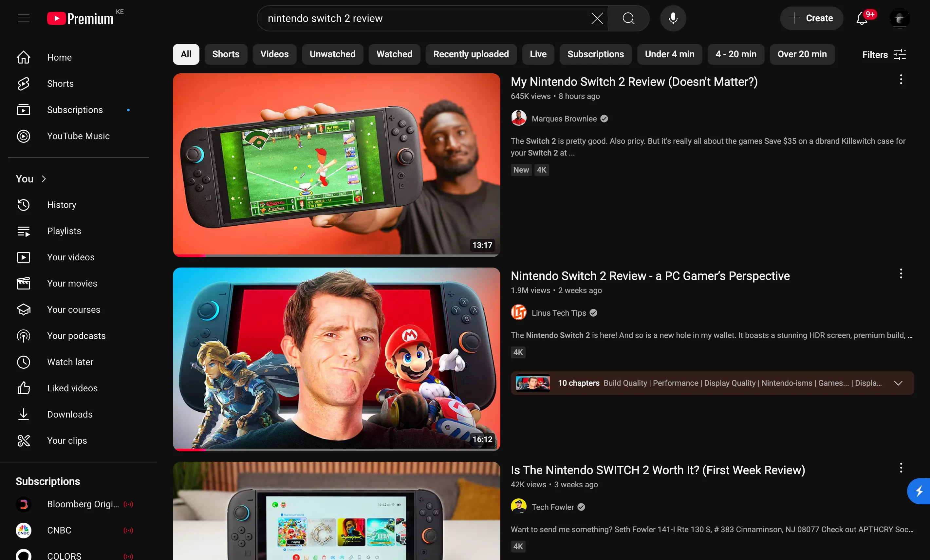Click Marques Brownlee channel avatar
The width and height of the screenshot is (930, 560).
point(519,119)
